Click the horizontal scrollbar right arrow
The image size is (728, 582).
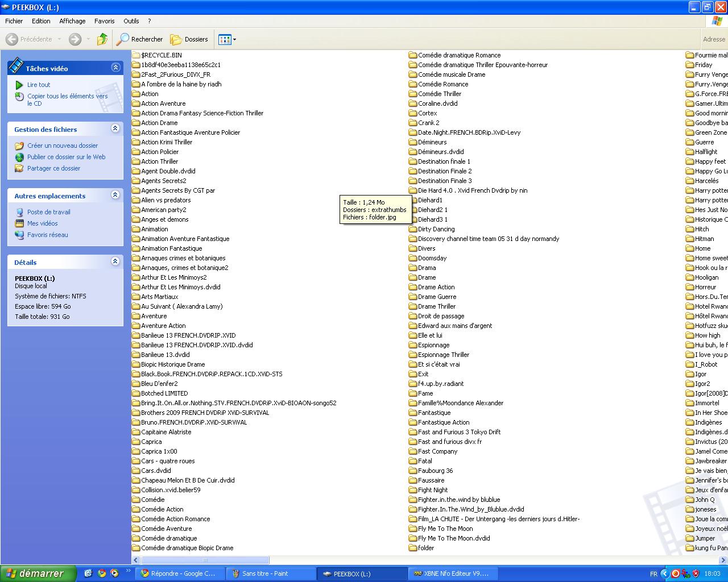point(723,560)
